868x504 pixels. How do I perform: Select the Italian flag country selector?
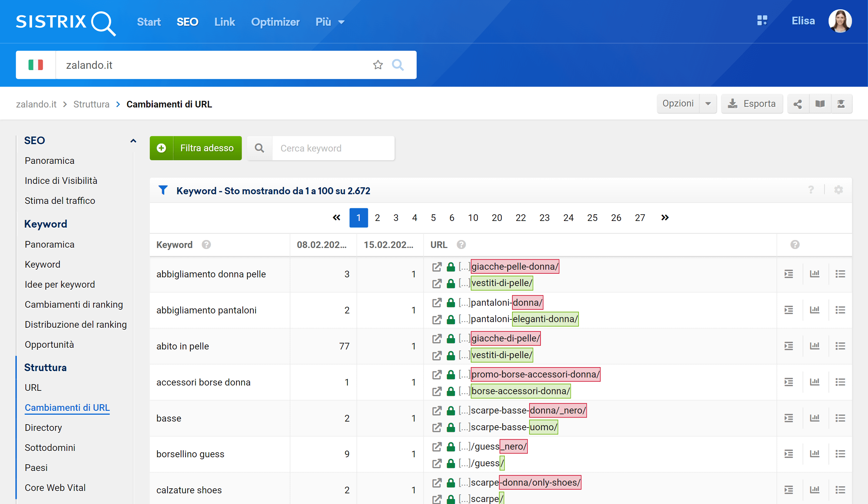(x=36, y=65)
